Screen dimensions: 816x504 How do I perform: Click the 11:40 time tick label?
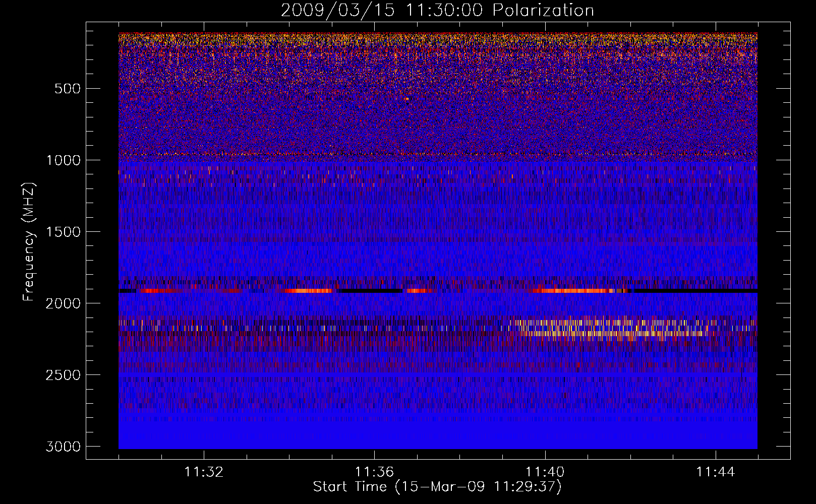545,472
